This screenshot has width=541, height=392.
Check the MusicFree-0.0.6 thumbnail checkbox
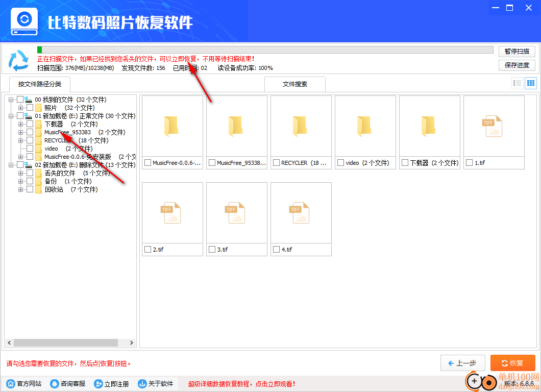[147, 162]
